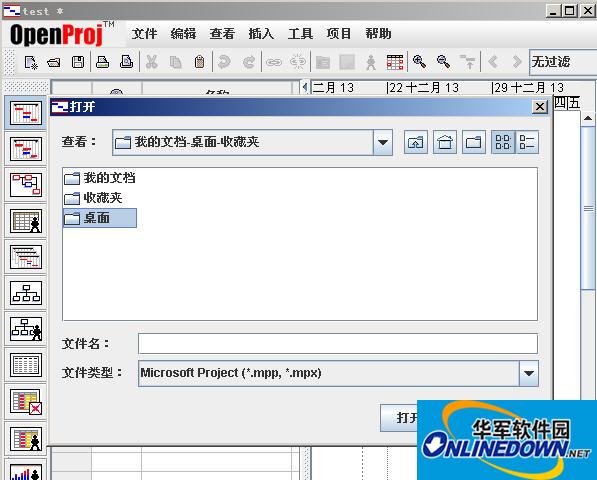
Task: Open the Resources table view in sidebar
Action: click(x=26, y=221)
